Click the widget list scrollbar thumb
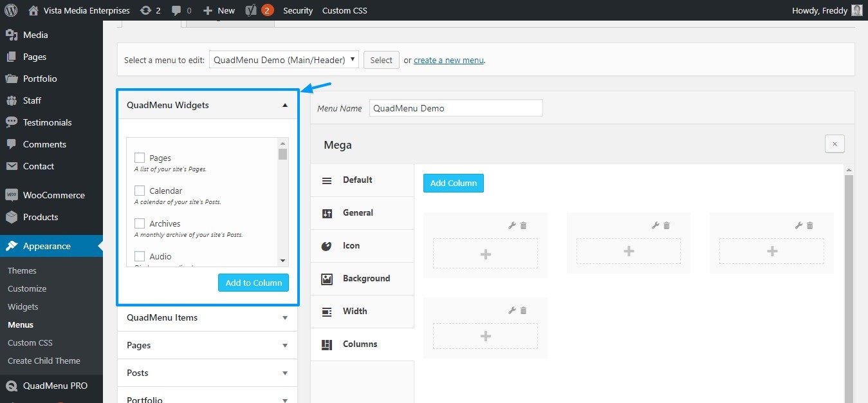This screenshot has height=403, width=868. [282, 154]
